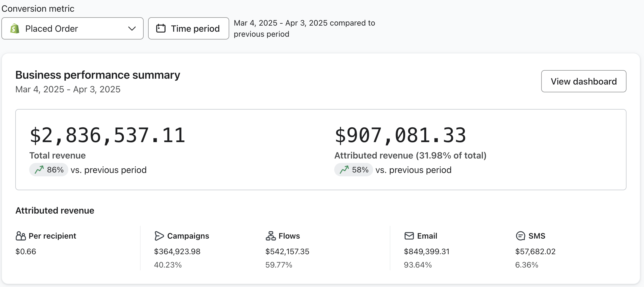Click the Per recipient label
The image size is (644, 287).
[52, 236]
